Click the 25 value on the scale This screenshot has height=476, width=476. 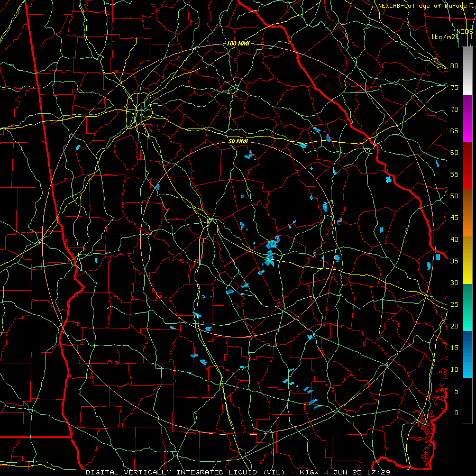click(x=454, y=305)
